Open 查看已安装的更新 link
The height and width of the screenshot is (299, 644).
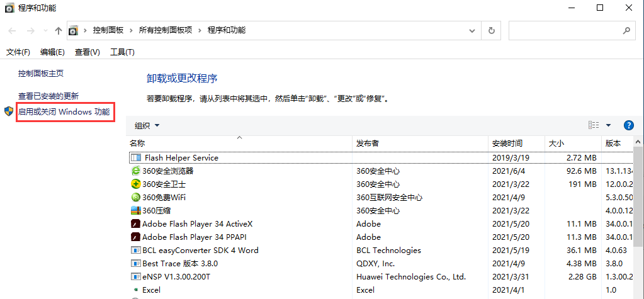point(48,96)
